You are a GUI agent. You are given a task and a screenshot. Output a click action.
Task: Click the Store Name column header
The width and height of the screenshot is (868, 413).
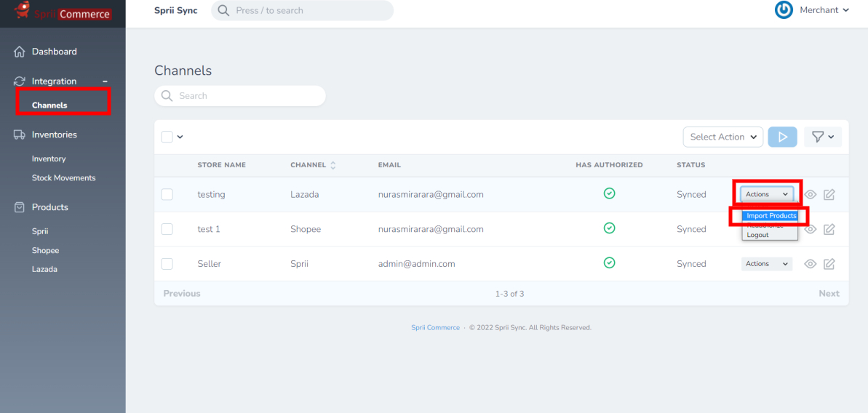[221, 165]
